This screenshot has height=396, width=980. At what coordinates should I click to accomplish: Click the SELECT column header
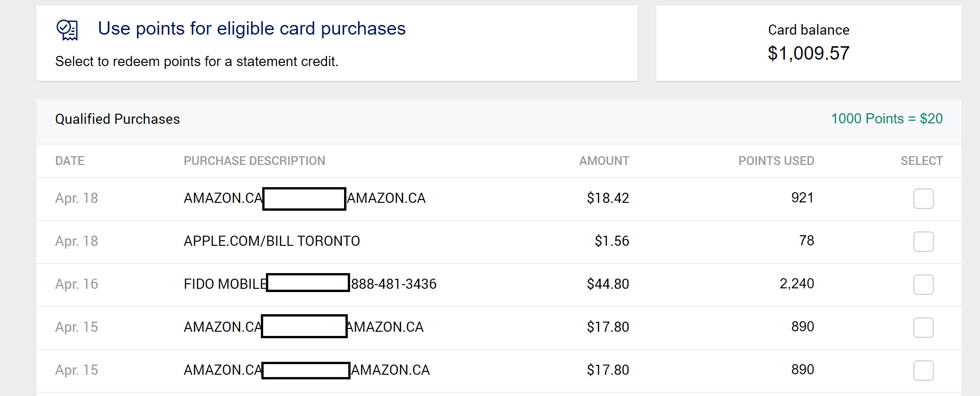coord(921,161)
